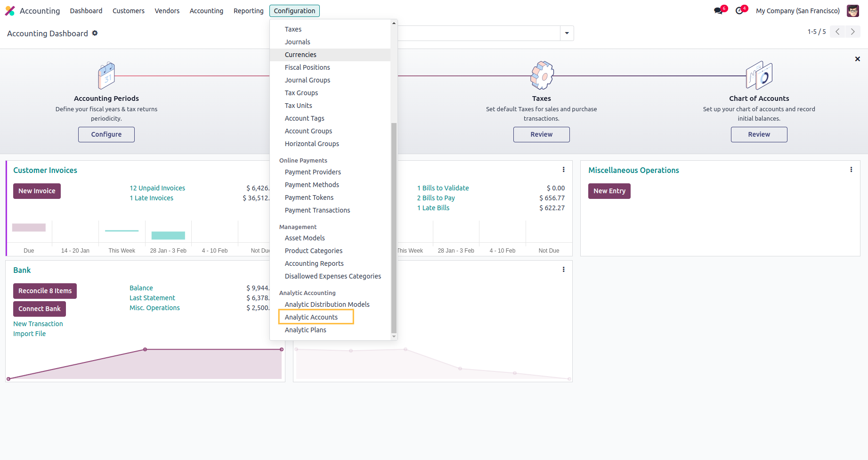
Task: Open Miscellaneous Operations card options menu
Action: pyautogui.click(x=851, y=170)
